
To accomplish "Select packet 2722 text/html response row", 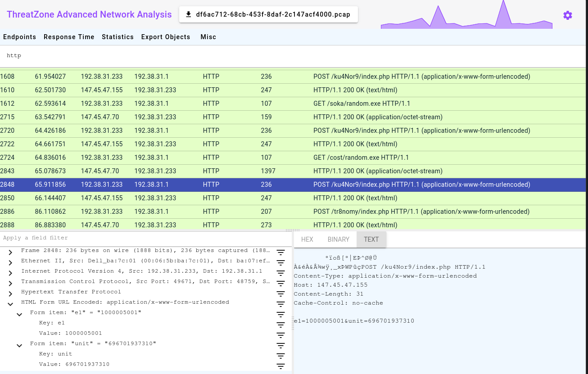I will (293, 144).
